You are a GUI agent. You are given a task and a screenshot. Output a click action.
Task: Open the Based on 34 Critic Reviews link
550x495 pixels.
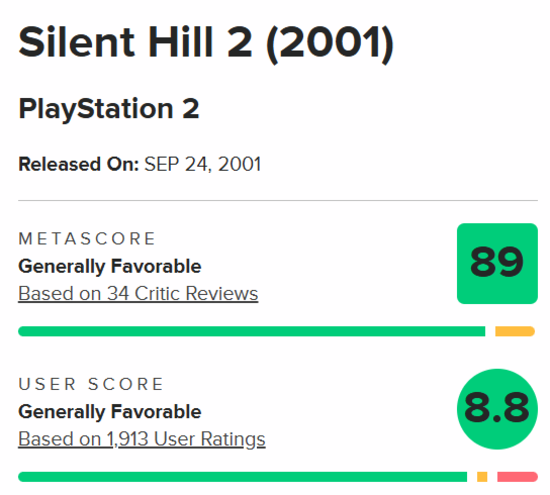(x=138, y=293)
